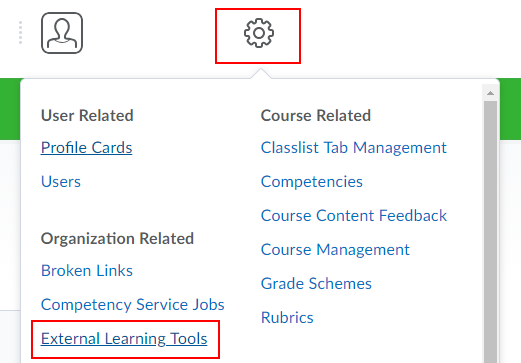Open Grade Schemes

click(x=316, y=284)
